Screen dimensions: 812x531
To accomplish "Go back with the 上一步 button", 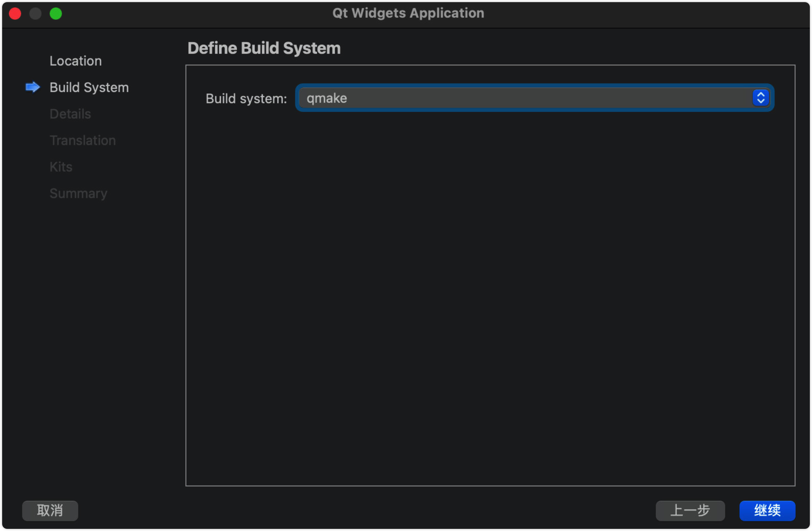I will pos(690,511).
